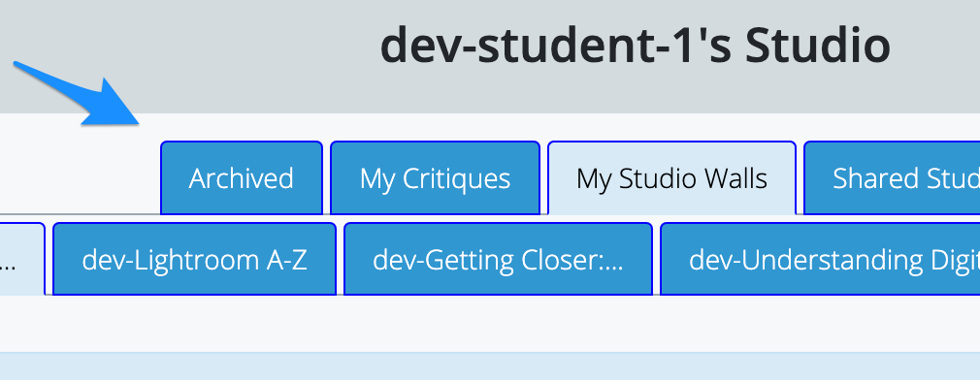Open the Archived tab
Image resolution: width=980 pixels, height=380 pixels.
[x=242, y=178]
